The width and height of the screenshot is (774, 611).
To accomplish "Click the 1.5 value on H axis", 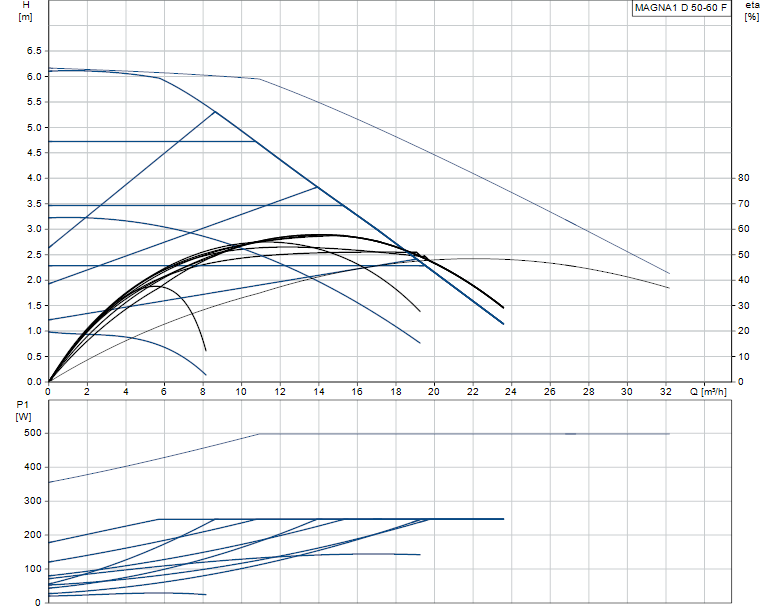I will (34, 306).
